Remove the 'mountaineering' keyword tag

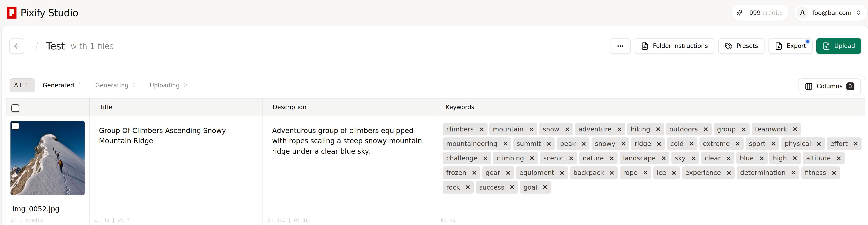[505, 144]
